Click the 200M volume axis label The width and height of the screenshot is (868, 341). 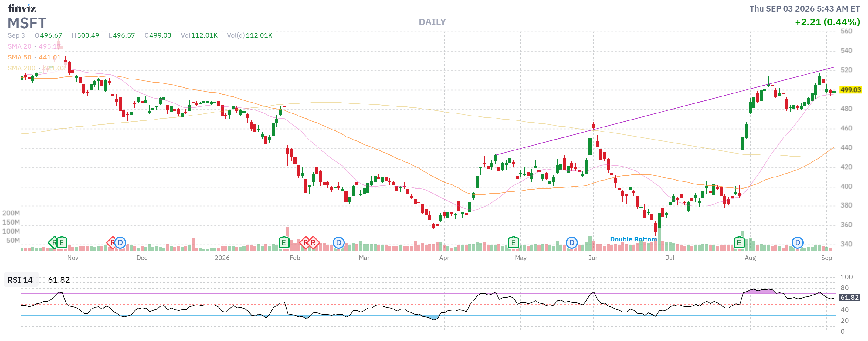pos(11,213)
